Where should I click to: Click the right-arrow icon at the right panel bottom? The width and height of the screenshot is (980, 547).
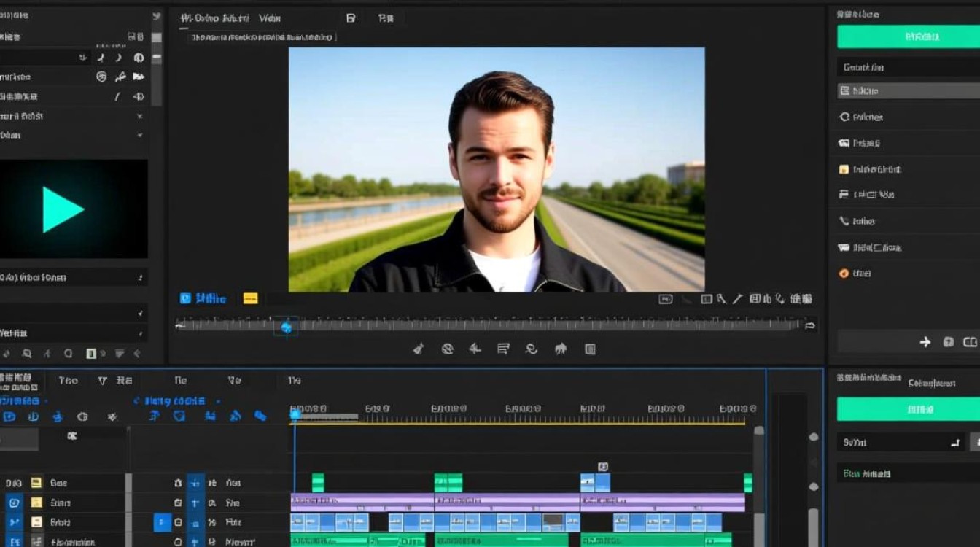(925, 341)
